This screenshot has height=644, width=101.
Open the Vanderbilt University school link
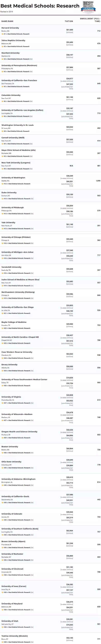coord(11,267)
